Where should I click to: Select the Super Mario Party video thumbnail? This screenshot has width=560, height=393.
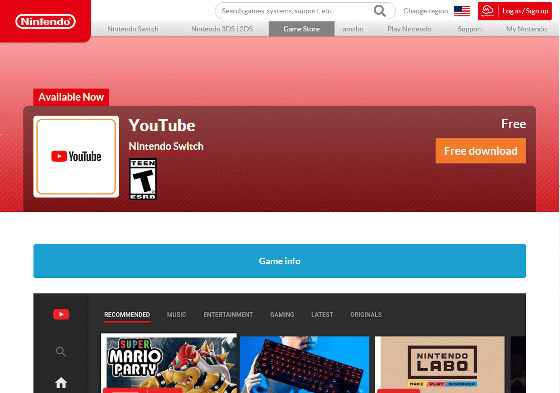coord(169,363)
